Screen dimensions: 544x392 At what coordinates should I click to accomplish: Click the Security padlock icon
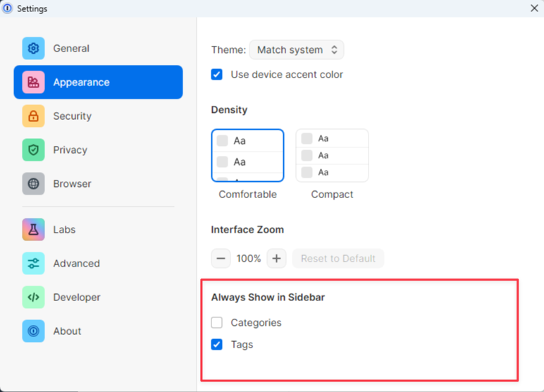click(33, 116)
